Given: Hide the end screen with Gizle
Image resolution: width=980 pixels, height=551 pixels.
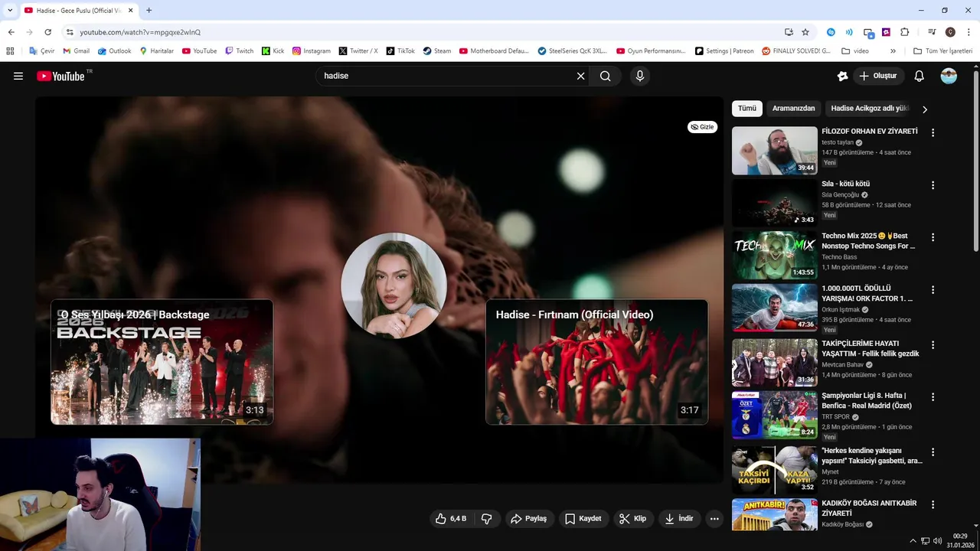Looking at the screenshot, I should (x=702, y=127).
